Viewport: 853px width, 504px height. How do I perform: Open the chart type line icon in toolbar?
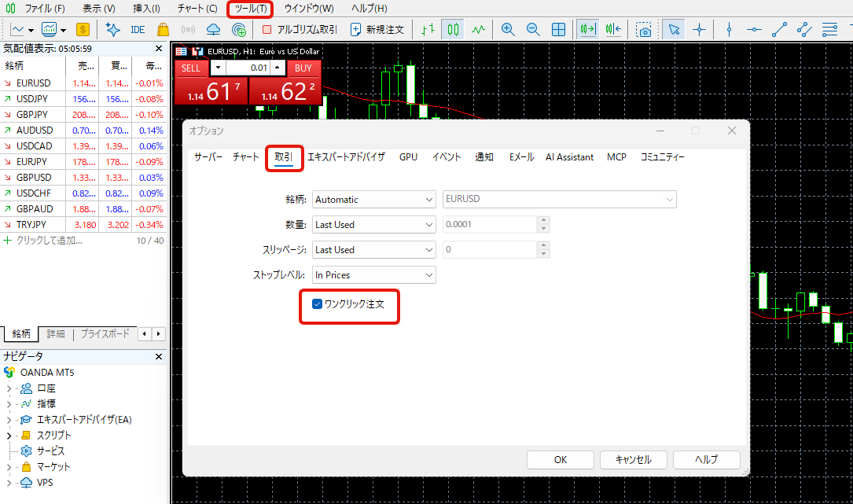[17, 29]
